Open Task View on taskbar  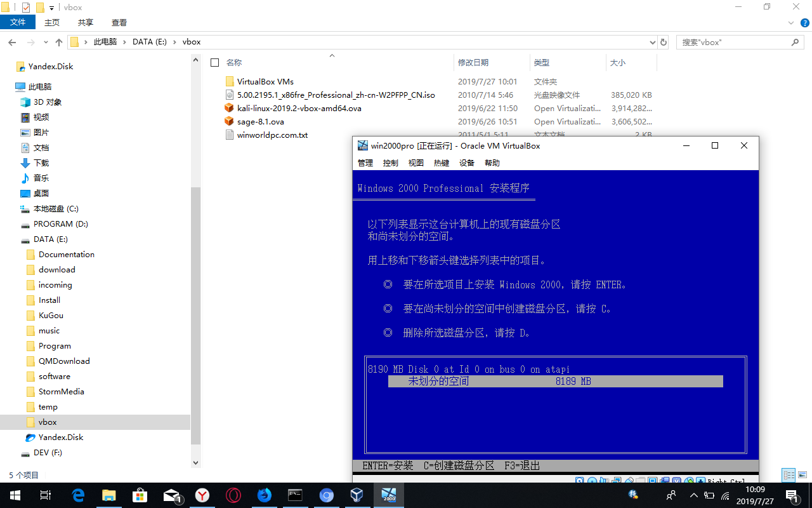point(45,495)
